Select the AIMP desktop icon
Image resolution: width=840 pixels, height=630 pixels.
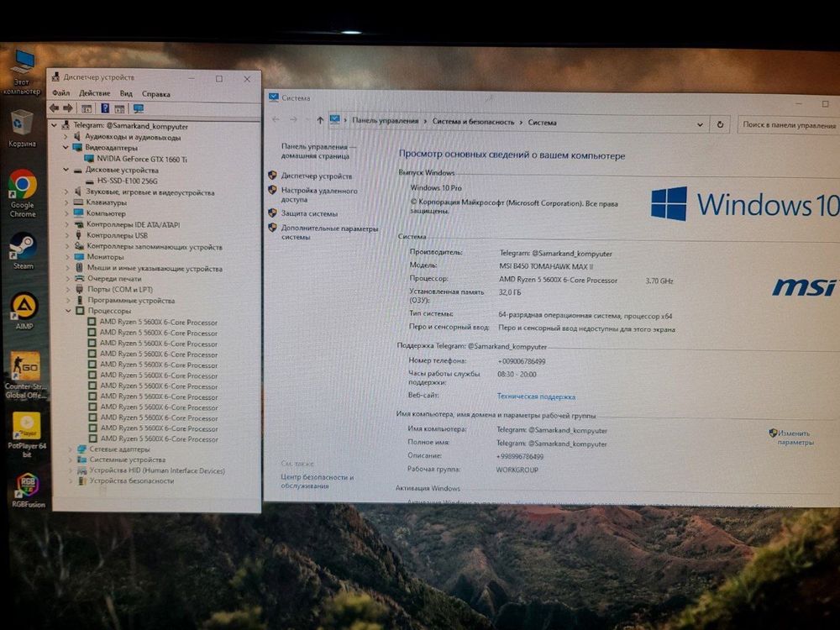(x=24, y=311)
